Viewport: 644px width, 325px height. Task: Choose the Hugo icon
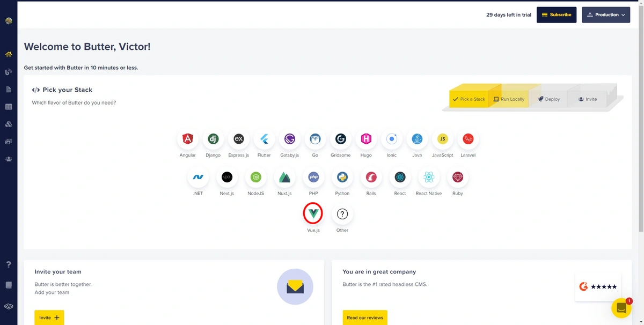(366, 139)
